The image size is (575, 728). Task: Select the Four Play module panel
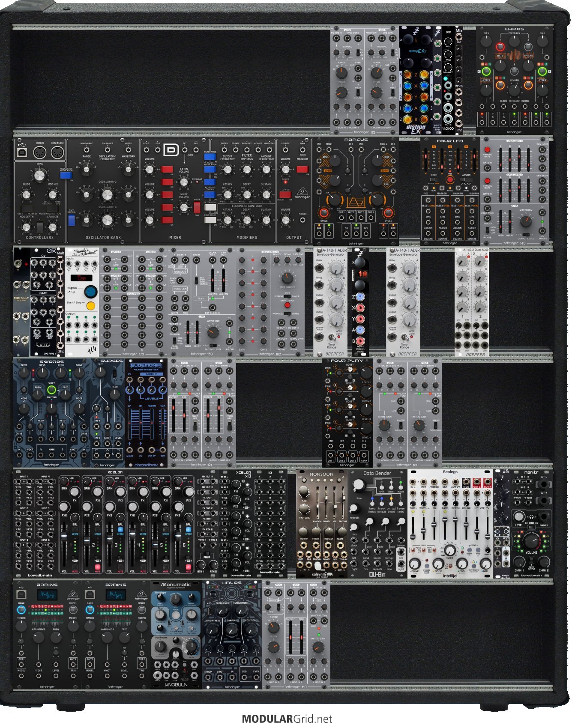point(347,412)
